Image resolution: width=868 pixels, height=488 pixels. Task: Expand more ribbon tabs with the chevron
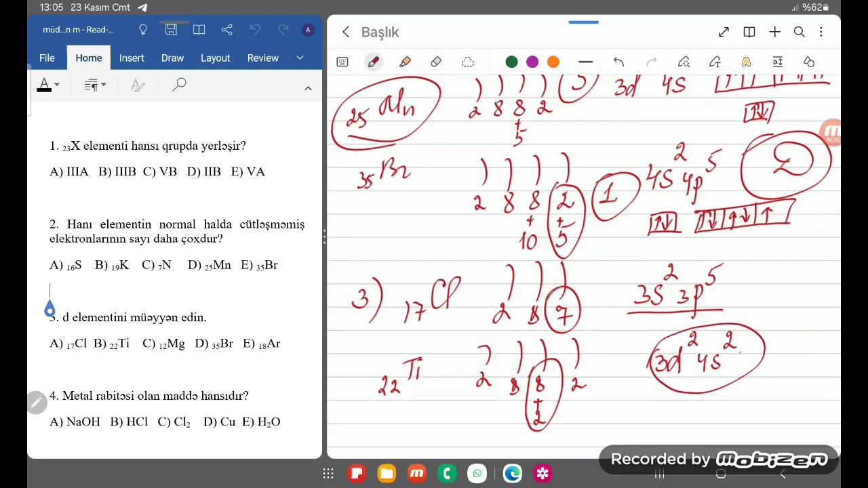tap(300, 58)
